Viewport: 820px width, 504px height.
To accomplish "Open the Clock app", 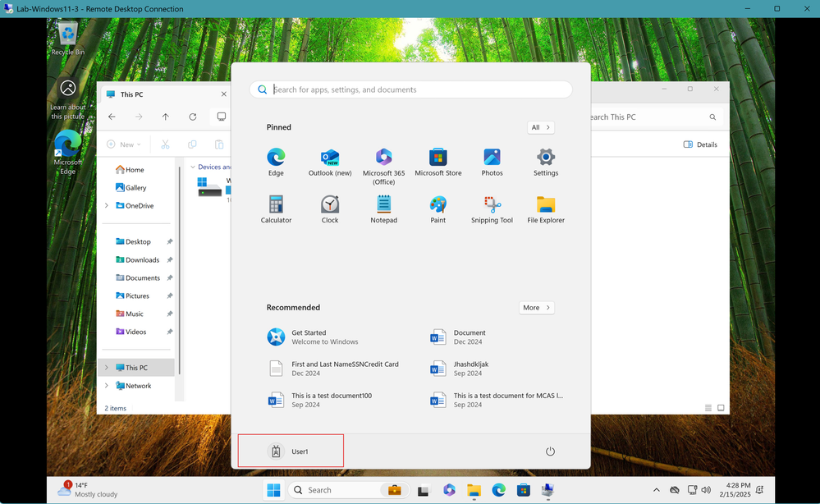I will (330, 209).
